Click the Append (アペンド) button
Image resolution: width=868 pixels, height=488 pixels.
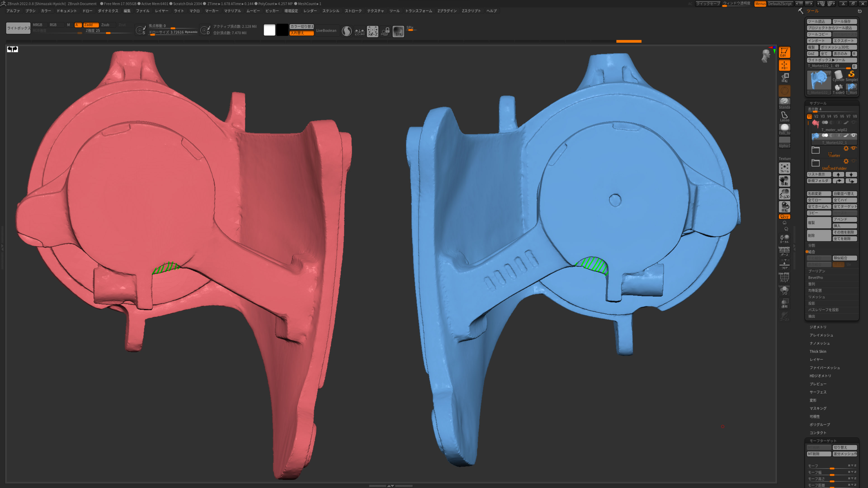pos(844,219)
